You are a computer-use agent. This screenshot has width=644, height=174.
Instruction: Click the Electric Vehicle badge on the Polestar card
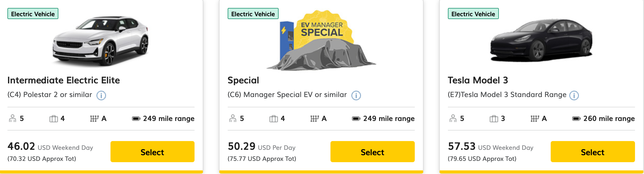(x=33, y=14)
